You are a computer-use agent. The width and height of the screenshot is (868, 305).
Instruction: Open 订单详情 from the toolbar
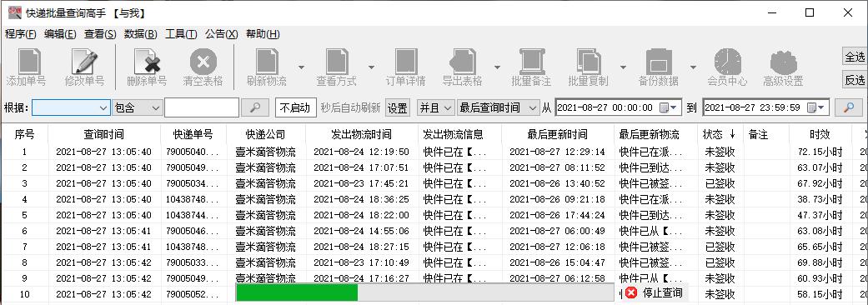[x=406, y=62]
